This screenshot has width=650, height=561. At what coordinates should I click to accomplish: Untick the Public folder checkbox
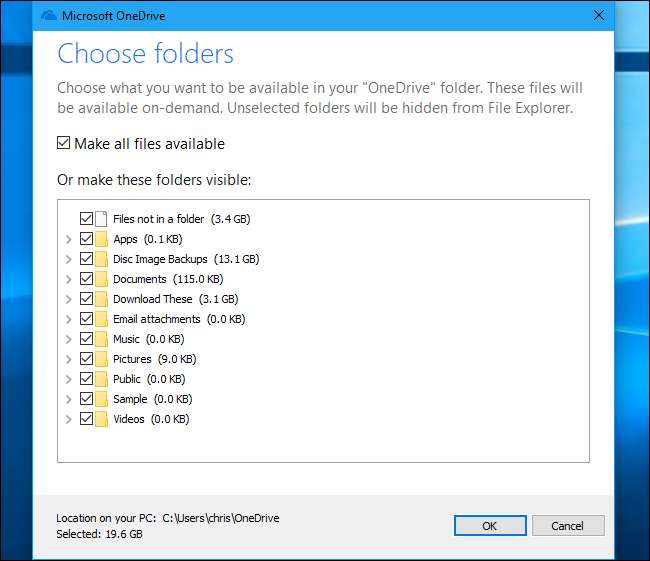[85, 379]
